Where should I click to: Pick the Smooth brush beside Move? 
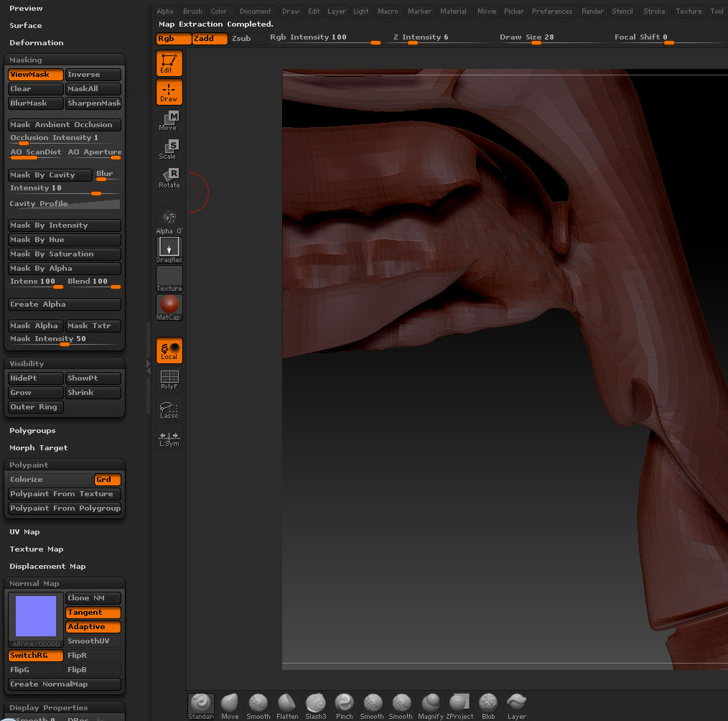pyautogui.click(x=258, y=706)
